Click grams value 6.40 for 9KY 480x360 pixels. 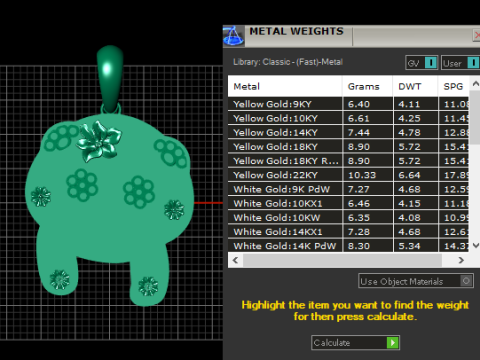[x=359, y=104]
